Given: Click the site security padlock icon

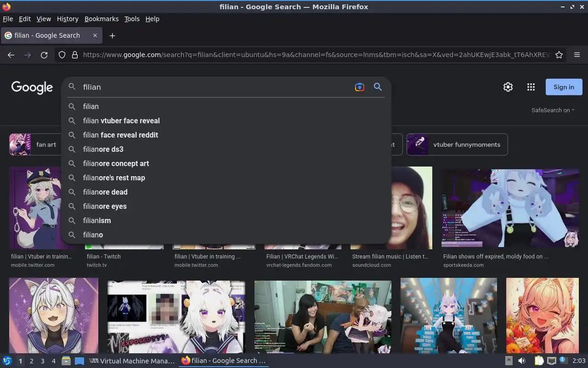Looking at the screenshot, I should (x=74, y=55).
